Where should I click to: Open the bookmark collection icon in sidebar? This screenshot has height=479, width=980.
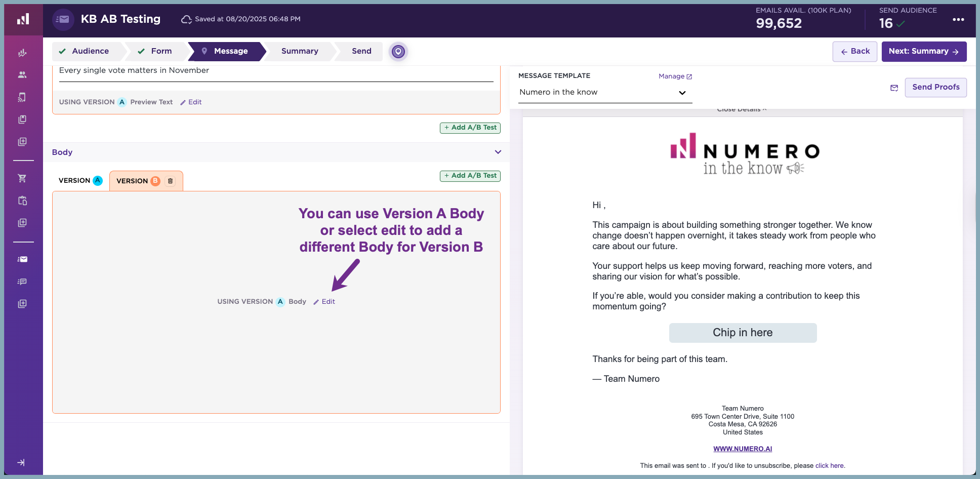point(22,119)
